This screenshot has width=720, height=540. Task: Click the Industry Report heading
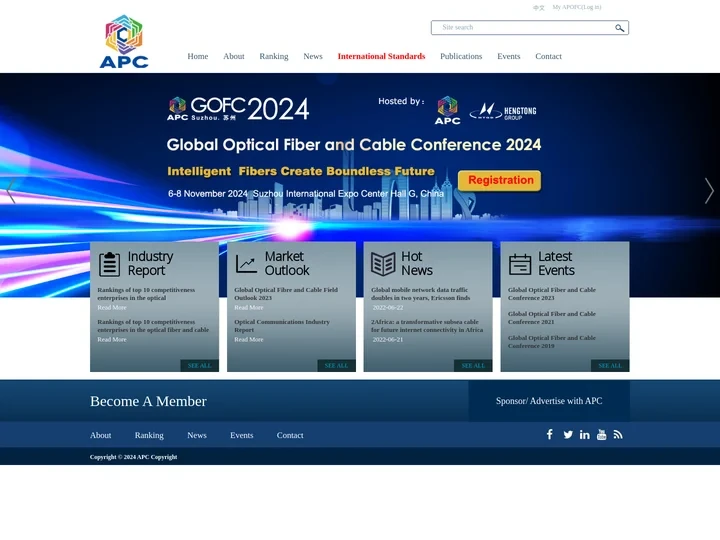[150, 263]
